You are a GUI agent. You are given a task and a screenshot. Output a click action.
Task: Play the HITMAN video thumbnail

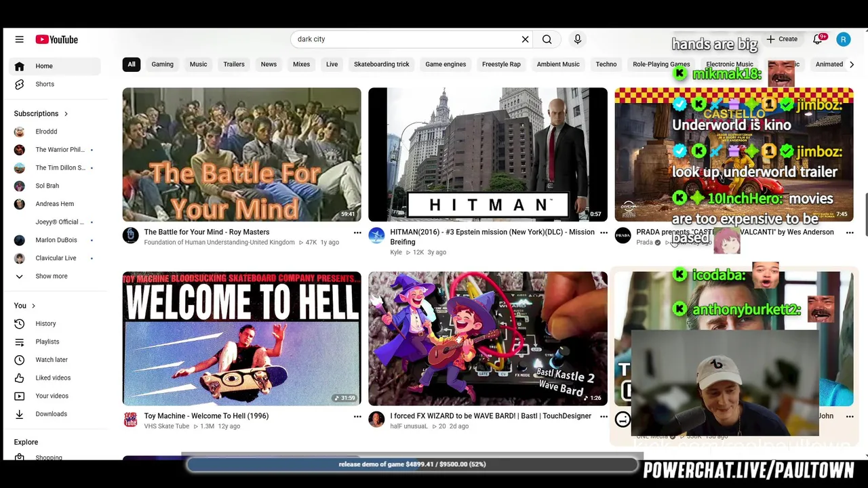click(488, 155)
